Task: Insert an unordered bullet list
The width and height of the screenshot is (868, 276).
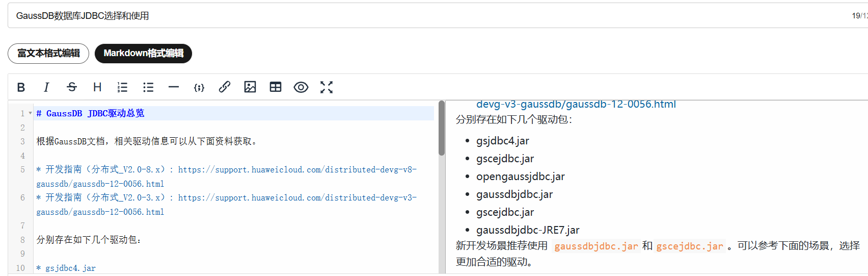Action: click(148, 87)
